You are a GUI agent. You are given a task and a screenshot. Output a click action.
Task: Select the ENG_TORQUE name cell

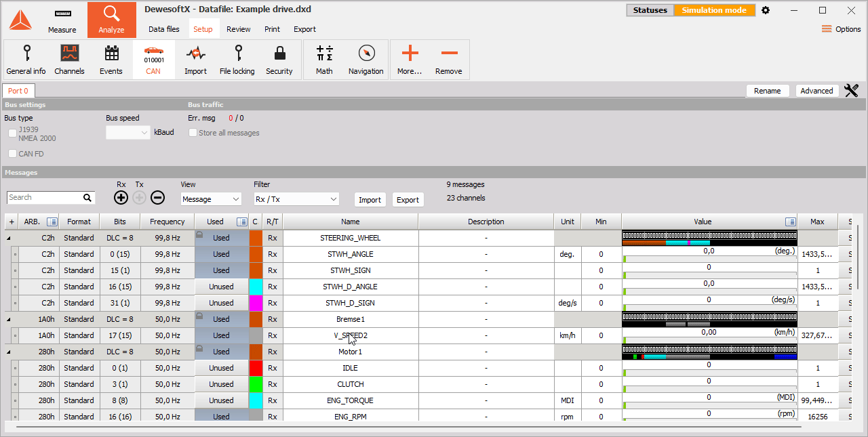point(351,400)
